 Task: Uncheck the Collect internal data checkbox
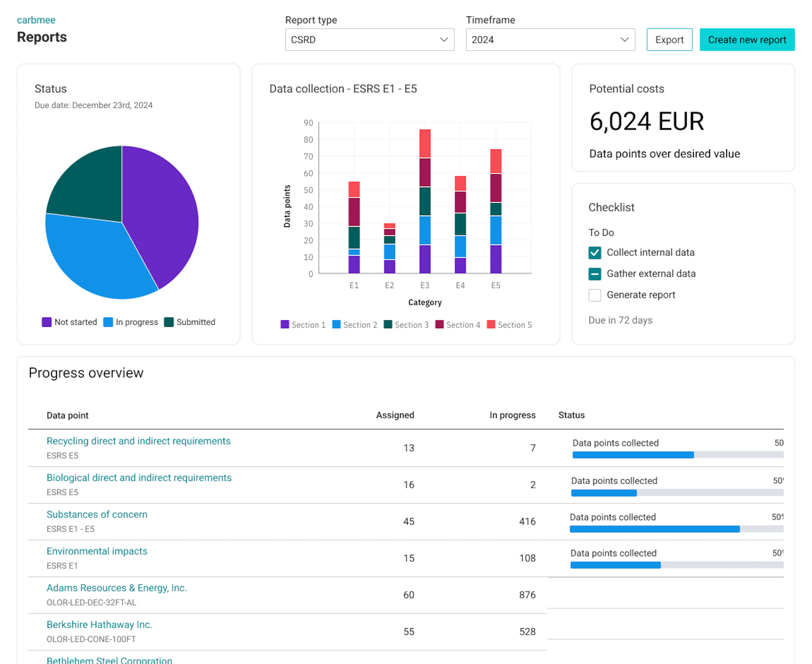(x=594, y=252)
